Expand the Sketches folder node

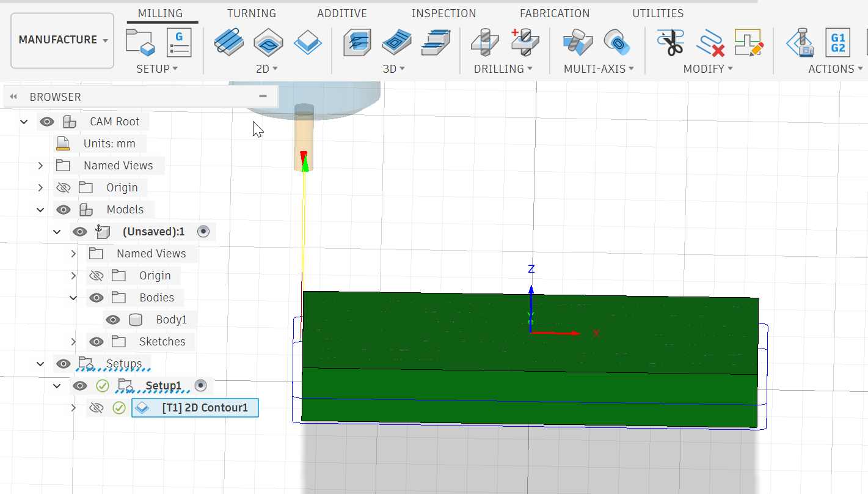[73, 342]
